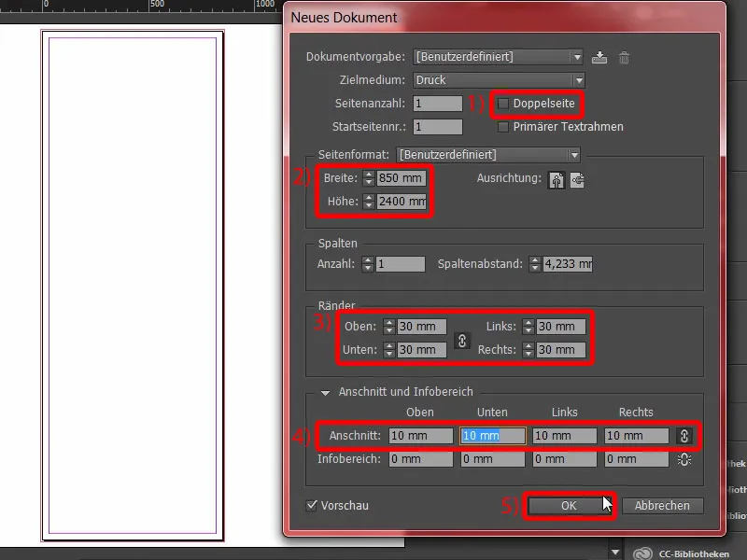Delete preset trash icon
Image resolution: width=747 pixels, height=560 pixels.
pyautogui.click(x=624, y=58)
